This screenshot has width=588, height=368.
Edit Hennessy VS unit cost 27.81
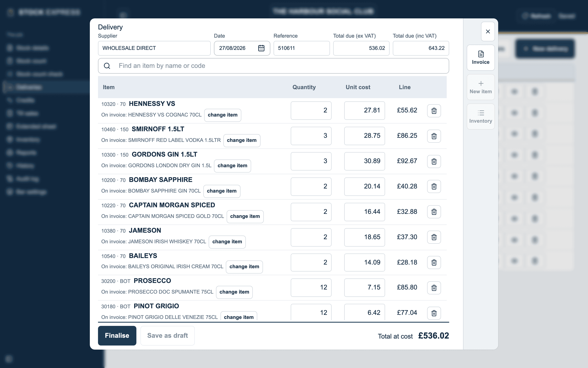364,110
